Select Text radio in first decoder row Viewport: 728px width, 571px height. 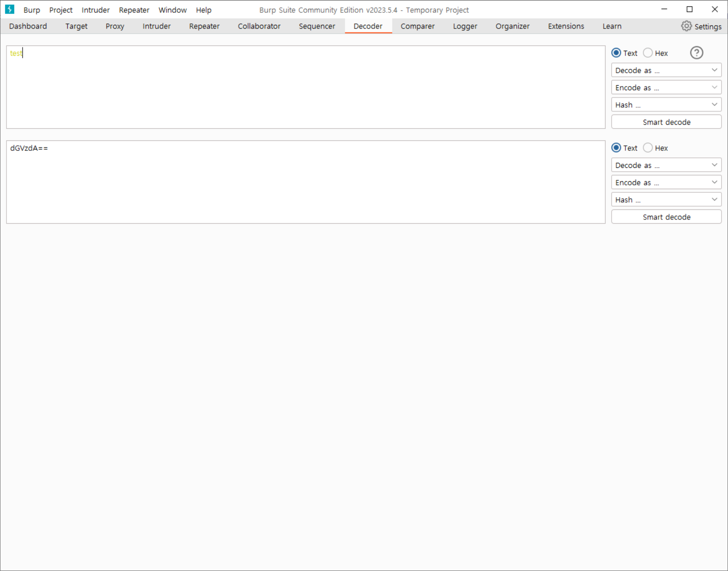click(616, 53)
